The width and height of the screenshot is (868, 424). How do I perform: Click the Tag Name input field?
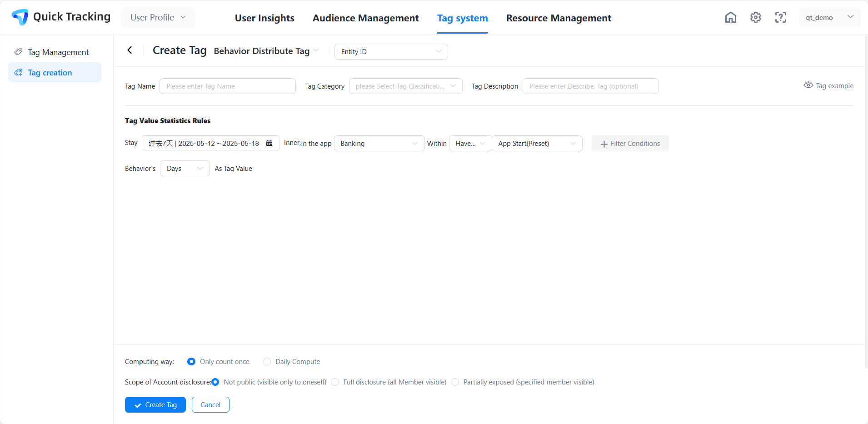(228, 86)
